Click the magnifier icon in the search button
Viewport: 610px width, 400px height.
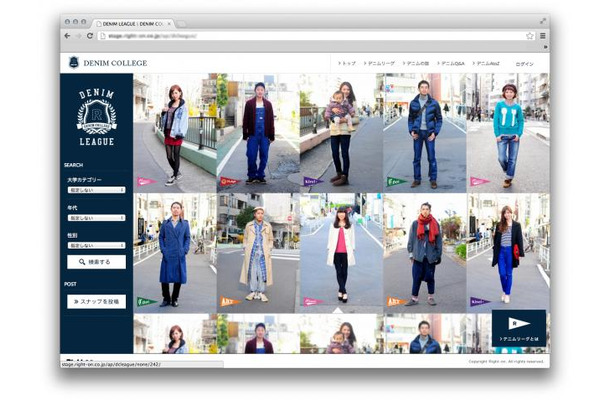82,262
